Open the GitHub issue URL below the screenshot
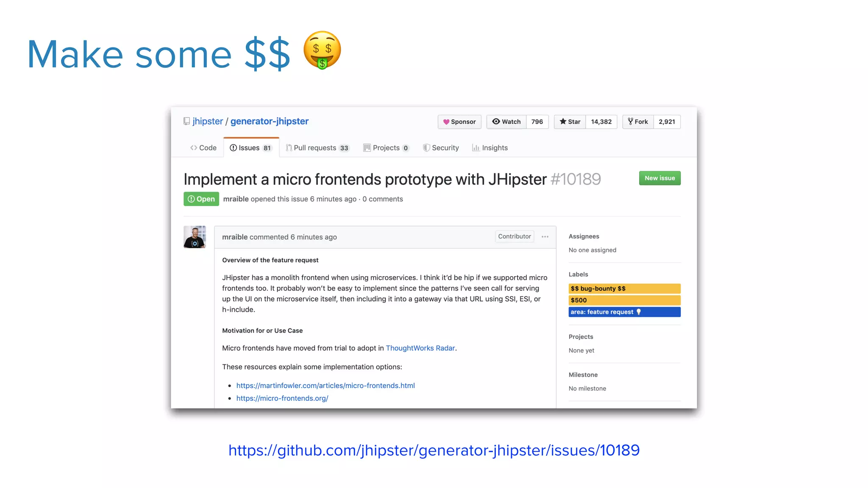This screenshot has height=488, width=868. pyautogui.click(x=434, y=450)
